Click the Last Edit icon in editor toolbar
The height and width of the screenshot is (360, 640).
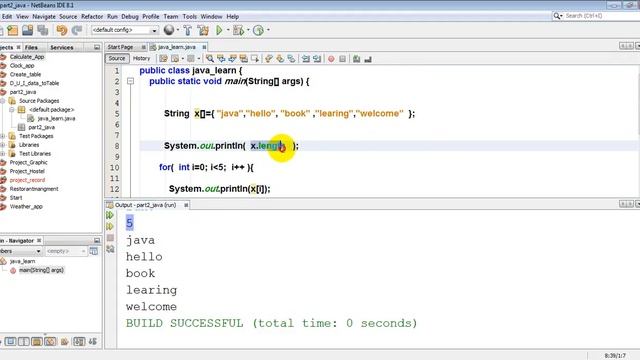pyautogui.click(x=163, y=59)
